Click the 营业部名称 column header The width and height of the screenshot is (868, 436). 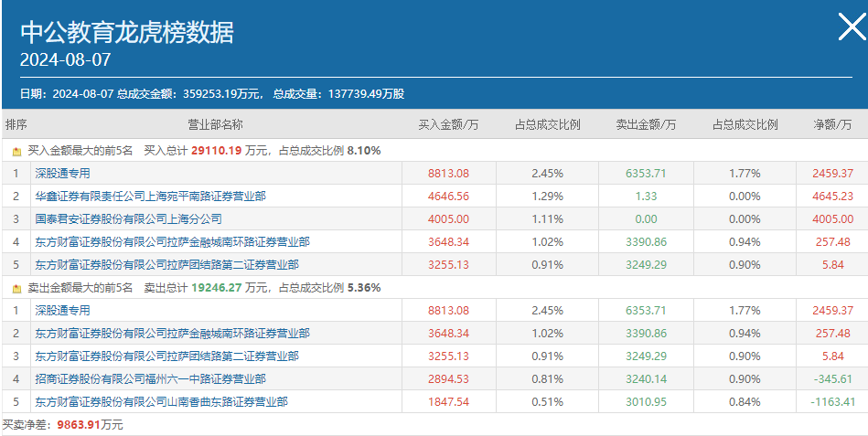tap(215, 124)
